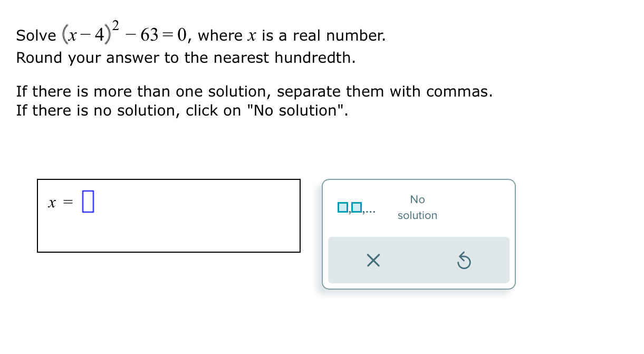Clear the entry using the X icon
This screenshot has width=644, height=354.
(x=373, y=260)
